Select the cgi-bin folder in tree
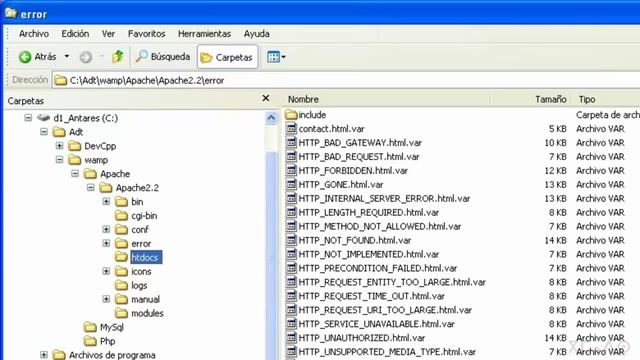This screenshot has height=360, width=640. (144, 216)
